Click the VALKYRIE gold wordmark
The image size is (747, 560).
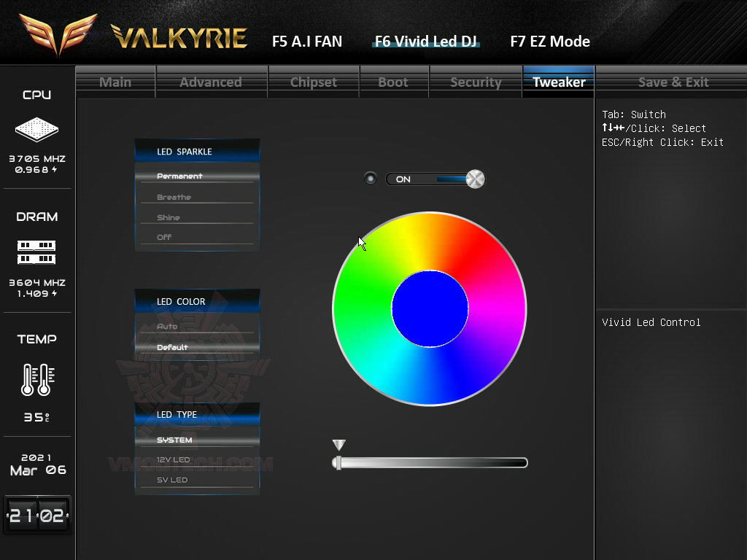point(179,36)
